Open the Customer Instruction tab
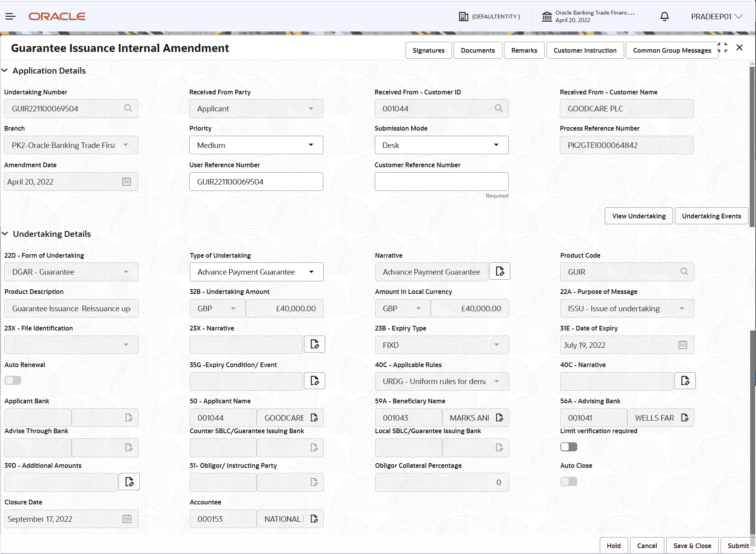The image size is (756, 554). coord(585,50)
